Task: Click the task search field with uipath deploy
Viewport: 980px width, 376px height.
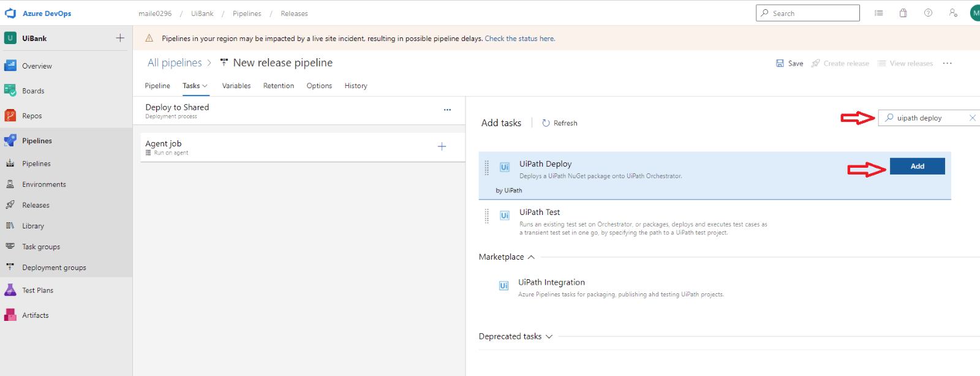Action: tap(928, 118)
